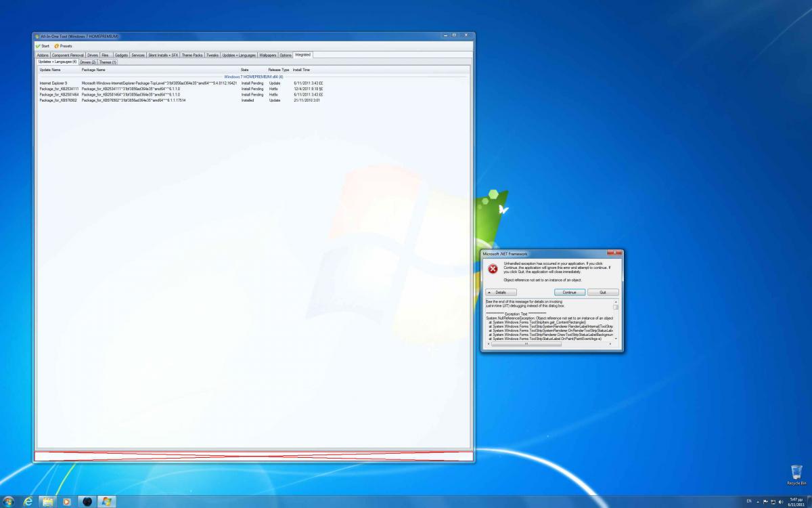Show hidden tray icons arrow
The width and height of the screenshot is (812, 508).
point(758,501)
